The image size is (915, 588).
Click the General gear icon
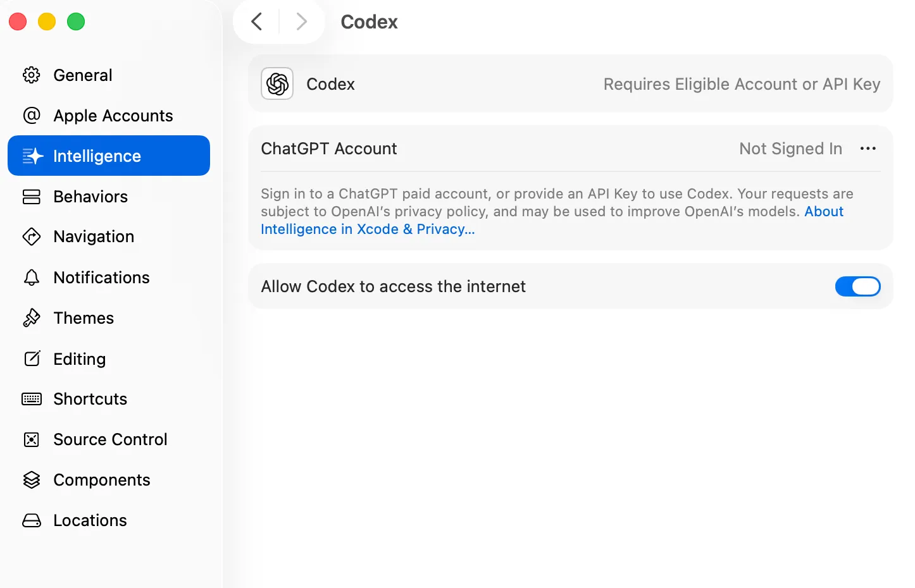[32, 75]
